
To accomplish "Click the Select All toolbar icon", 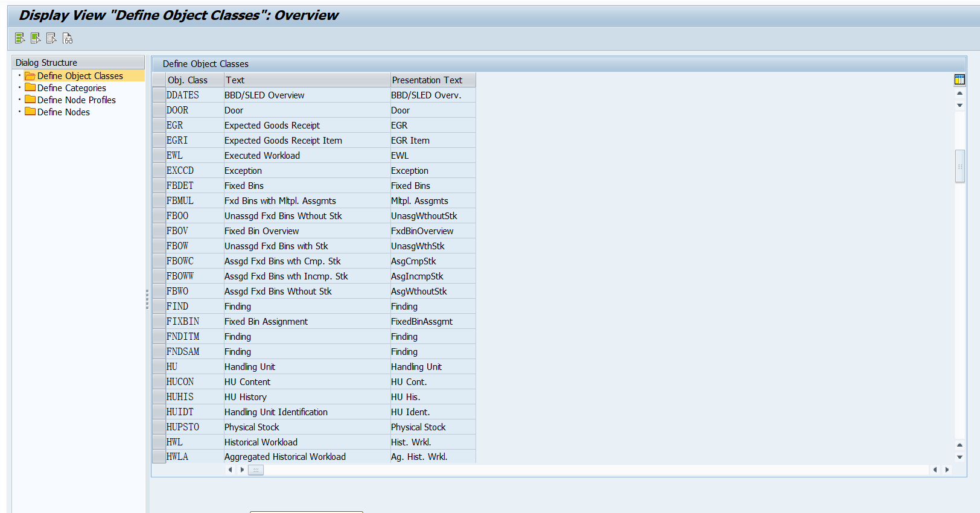I will [20, 39].
